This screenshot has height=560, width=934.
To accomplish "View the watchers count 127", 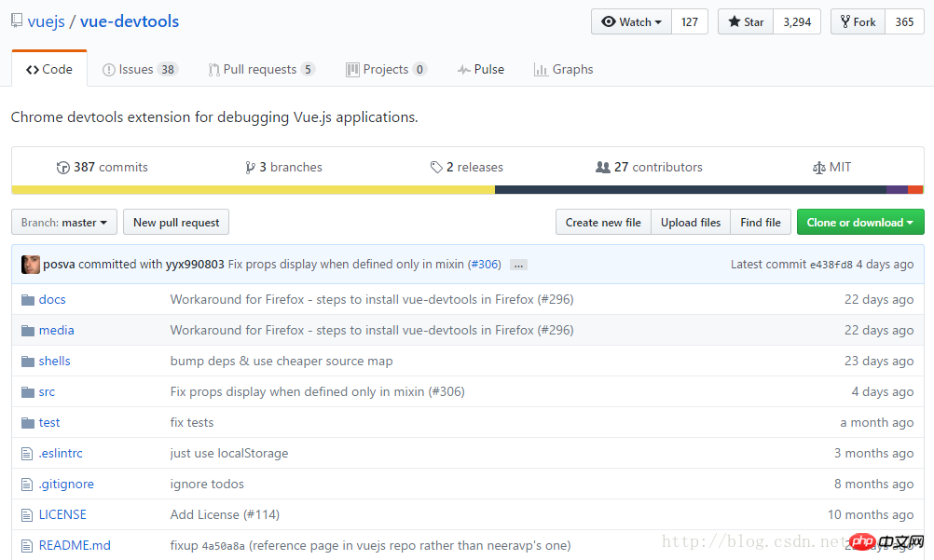I will (690, 22).
